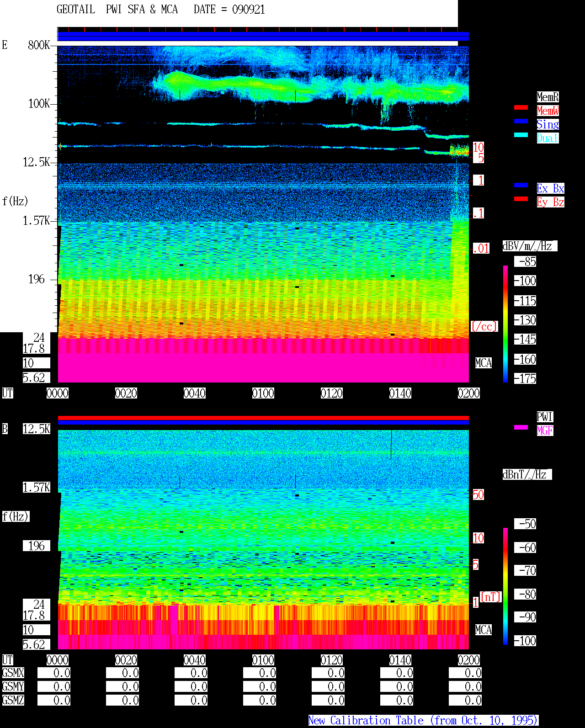Screen dimensions: 585x728
Task: Click the Sing legend label
Action: tap(548, 124)
